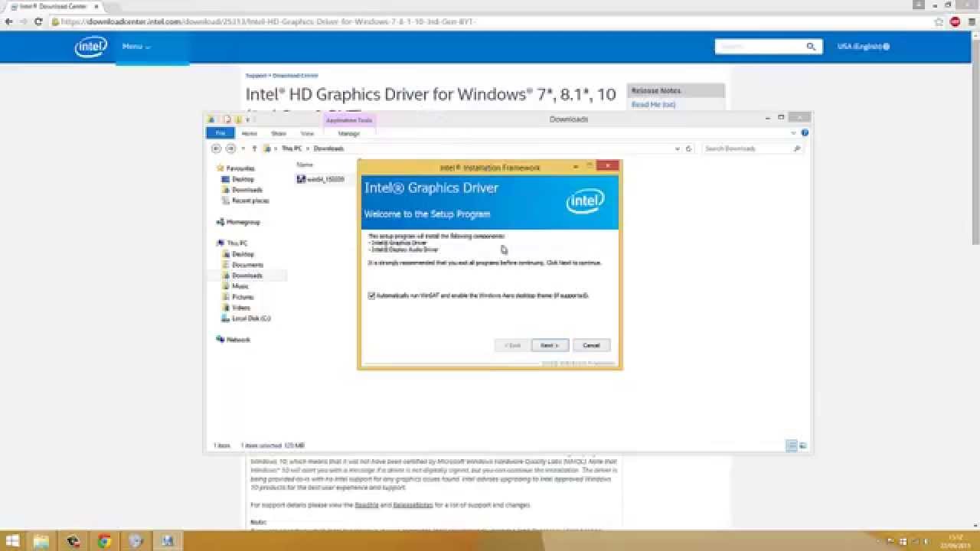Open the Read Me (txt) link

pyautogui.click(x=653, y=104)
